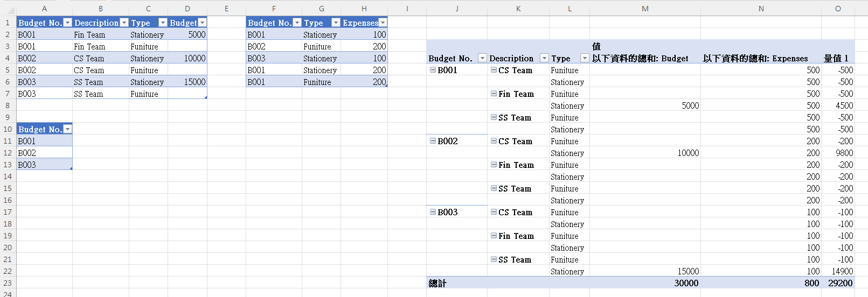Open pivot table Budget No. filter in column J
The width and height of the screenshot is (868, 297).
click(x=482, y=58)
